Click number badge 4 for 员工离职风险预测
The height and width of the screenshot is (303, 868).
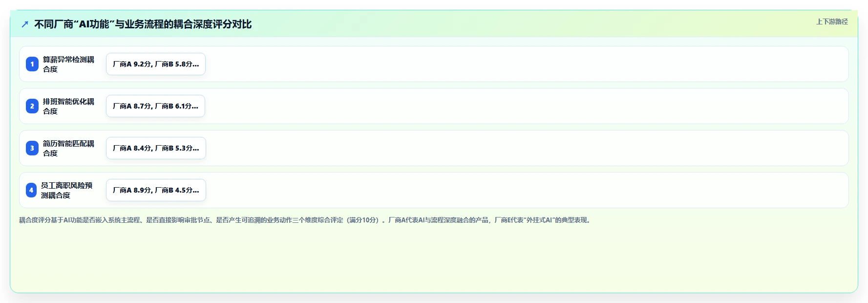click(31, 190)
